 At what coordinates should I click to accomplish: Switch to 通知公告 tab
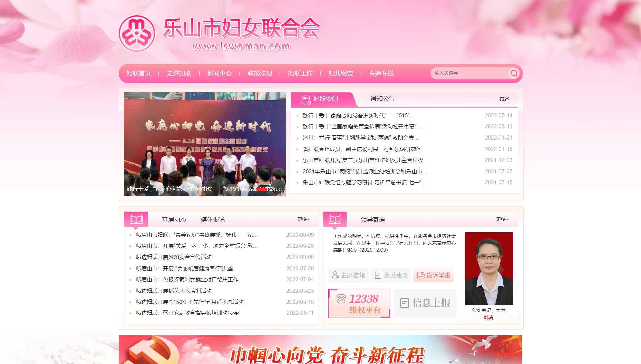[x=383, y=99]
